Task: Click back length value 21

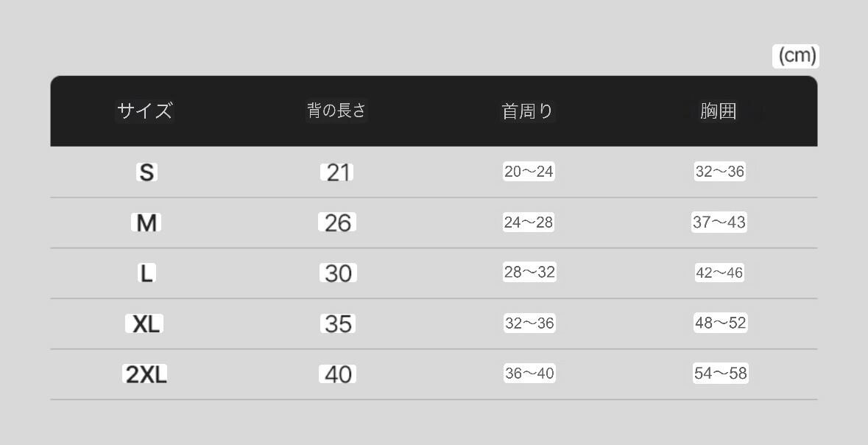Action: point(337,172)
